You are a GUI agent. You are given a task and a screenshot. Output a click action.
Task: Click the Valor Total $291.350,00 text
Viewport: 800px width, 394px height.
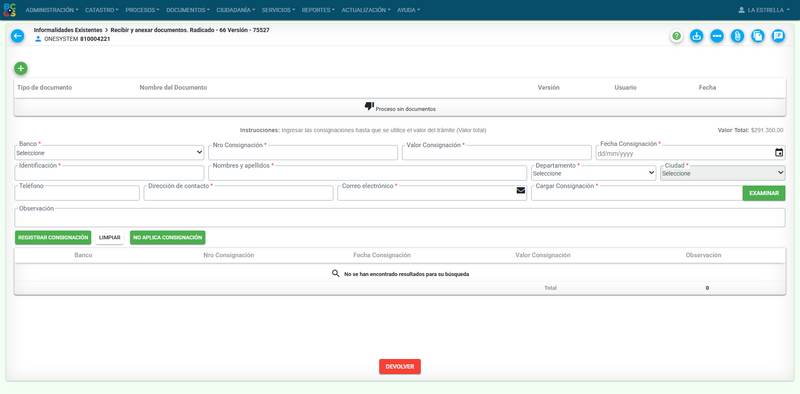tap(751, 131)
